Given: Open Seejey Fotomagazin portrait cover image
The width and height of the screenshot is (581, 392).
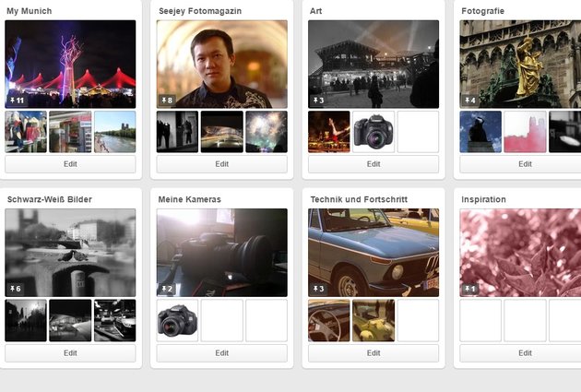Looking at the screenshot, I should pos(222,64).
